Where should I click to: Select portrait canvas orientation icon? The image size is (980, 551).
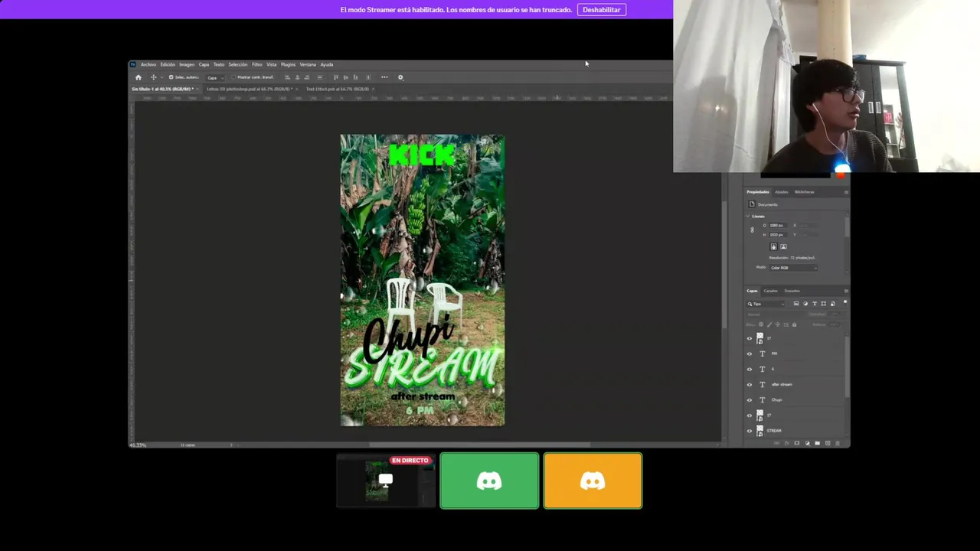tap(773, 246)
